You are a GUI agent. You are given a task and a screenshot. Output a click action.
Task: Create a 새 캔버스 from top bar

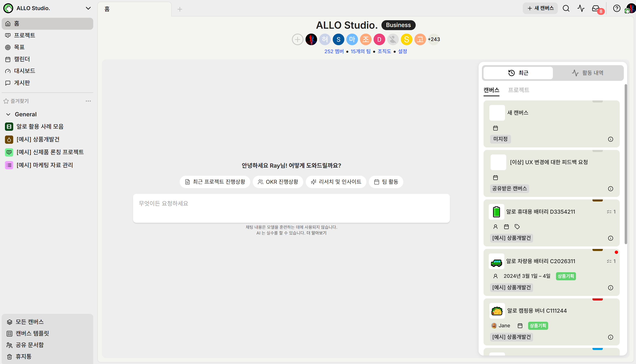(x=540, y=8)
